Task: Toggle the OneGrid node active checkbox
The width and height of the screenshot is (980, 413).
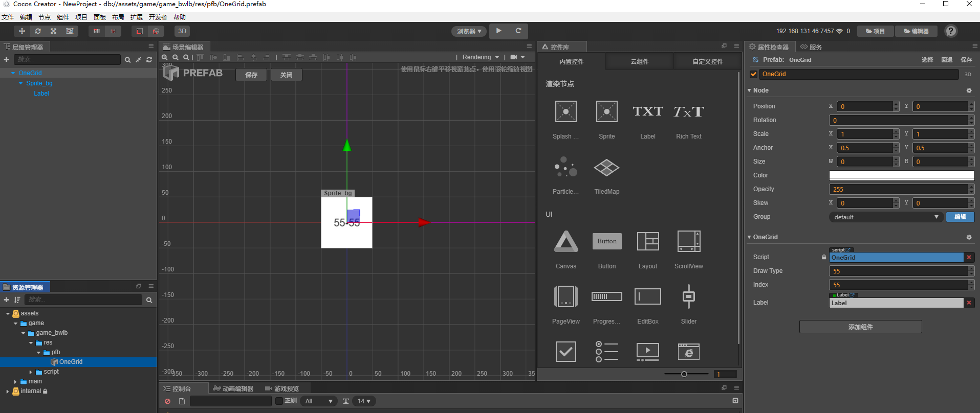Action: 753,74
